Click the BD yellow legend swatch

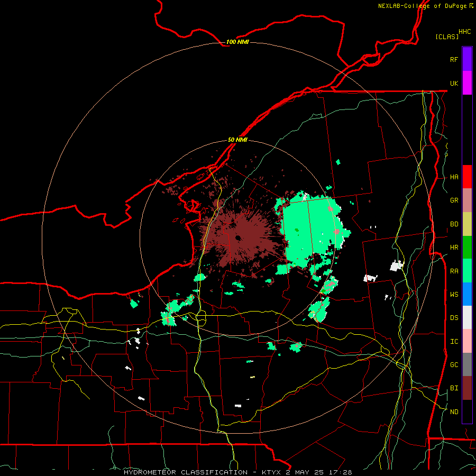click(x=467, y=224)
